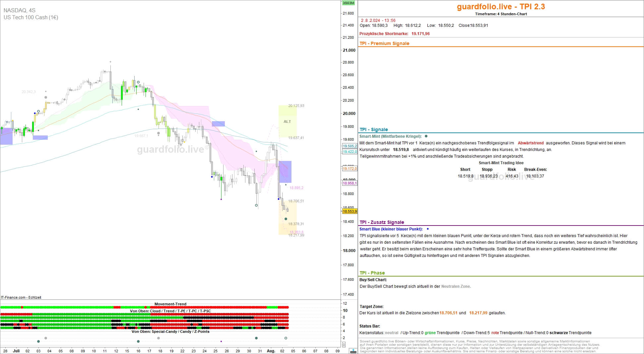Click the Kerzenstatus neutral value
Image resolution: width=644 pixels, height=354 pixels.
point(392,333)
